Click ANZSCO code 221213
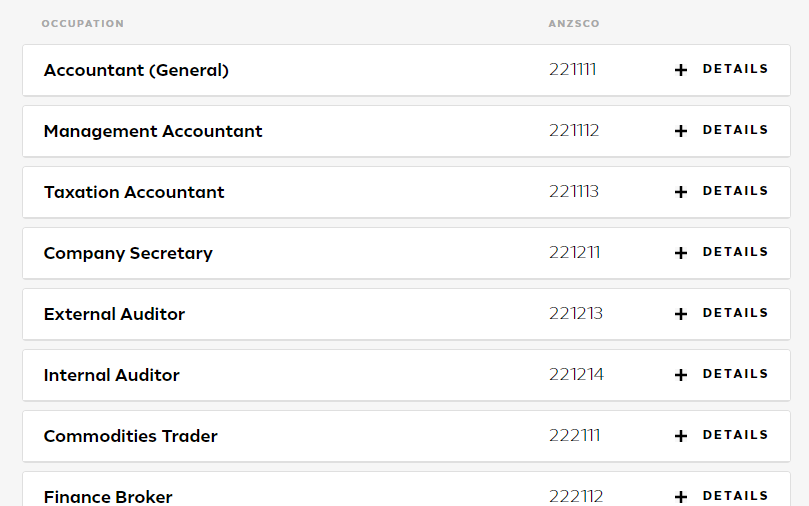The width and height of the screenshot is (809, 506). (576, 314)
